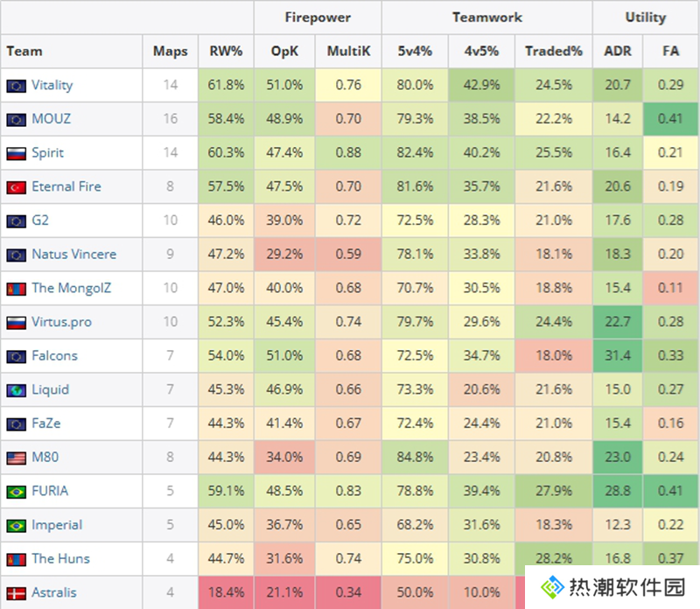Click the FURIA Brazilian flag icon
Screen dimensions: 700x609
coord(16,492)
